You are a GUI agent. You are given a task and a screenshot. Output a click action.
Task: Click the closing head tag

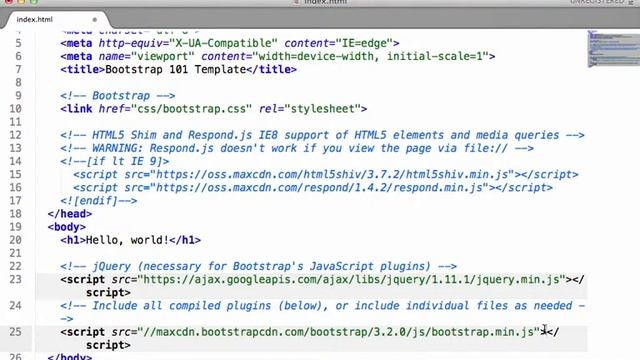click(x=70, y=214)
